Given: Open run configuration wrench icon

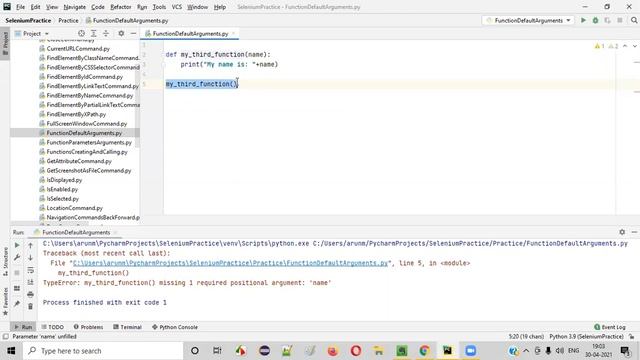Looking at the screenshot, I should [x=17, y=258].
